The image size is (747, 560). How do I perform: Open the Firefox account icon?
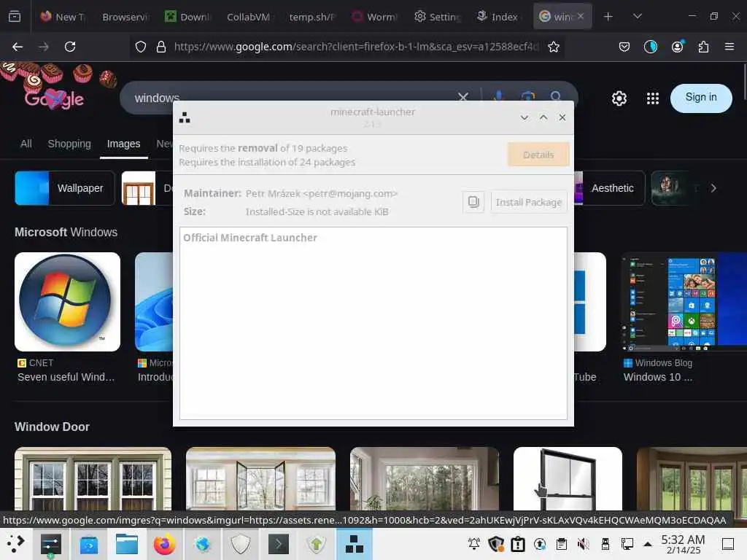click(x=677, y=47)
